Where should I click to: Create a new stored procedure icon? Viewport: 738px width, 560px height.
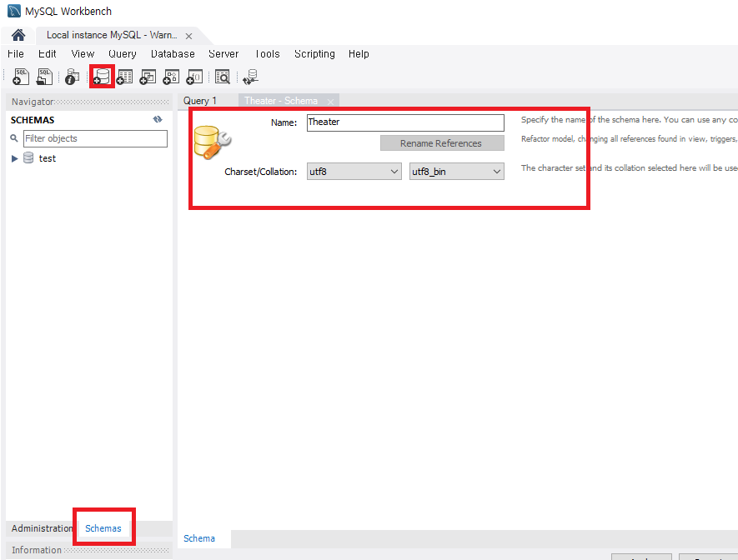(171, 77)
